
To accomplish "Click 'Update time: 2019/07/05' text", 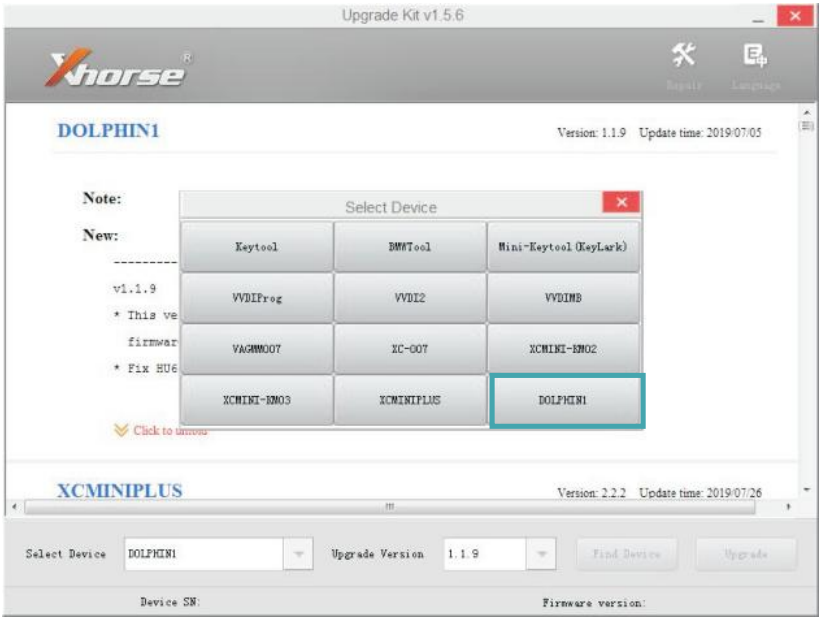I will [700, 133].
